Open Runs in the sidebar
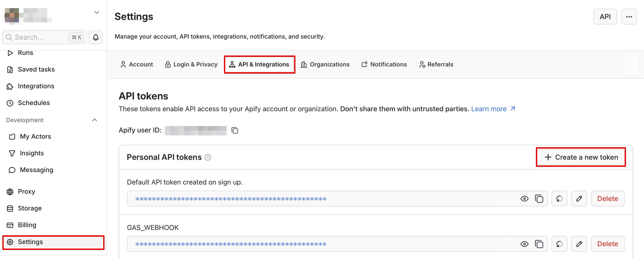Image resolution: width=644 pixels, height=258 pixels. 26,53
